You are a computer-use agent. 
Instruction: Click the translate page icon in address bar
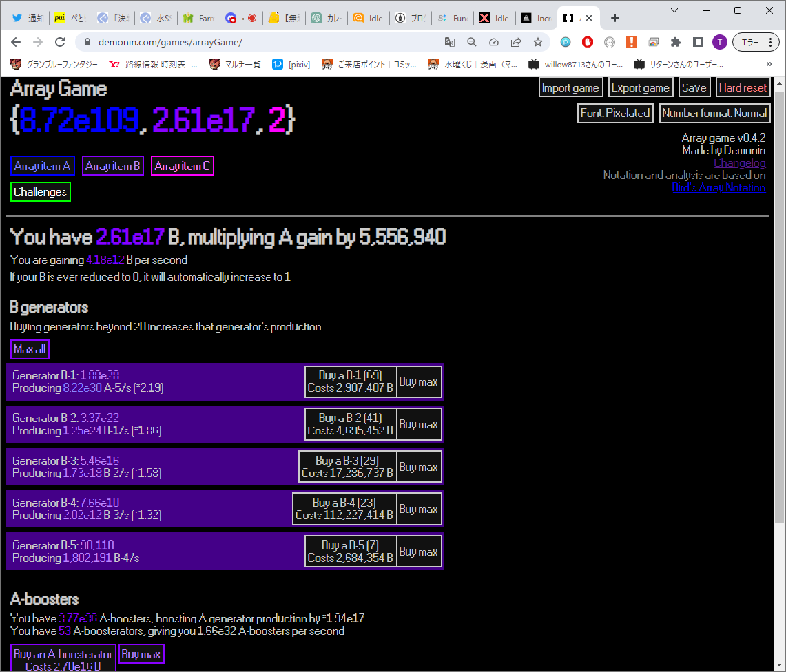click(x=450, y=42)
